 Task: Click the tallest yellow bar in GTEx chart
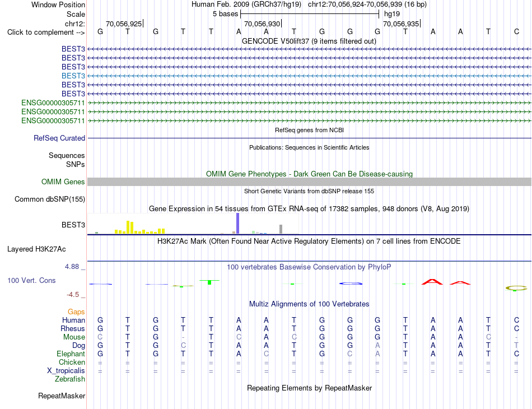pos(128,227)
